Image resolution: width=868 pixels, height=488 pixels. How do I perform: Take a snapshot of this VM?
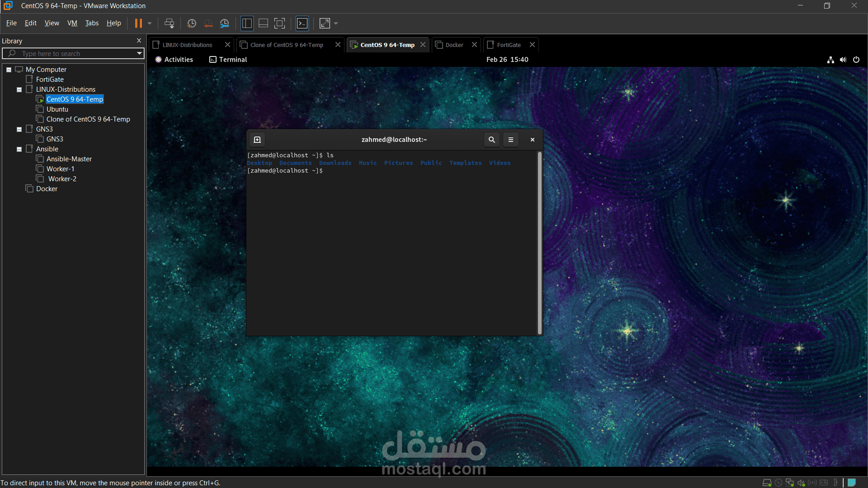click(x=192, y=23)
